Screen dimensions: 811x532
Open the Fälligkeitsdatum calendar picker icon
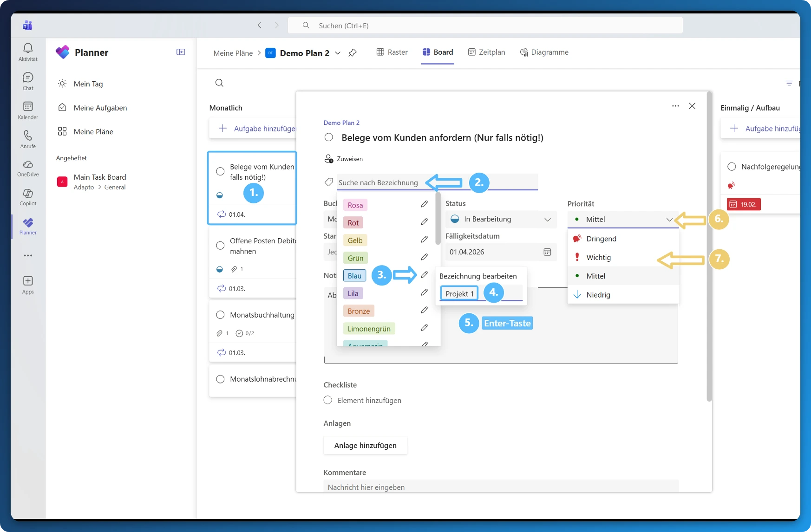point(547,252)
